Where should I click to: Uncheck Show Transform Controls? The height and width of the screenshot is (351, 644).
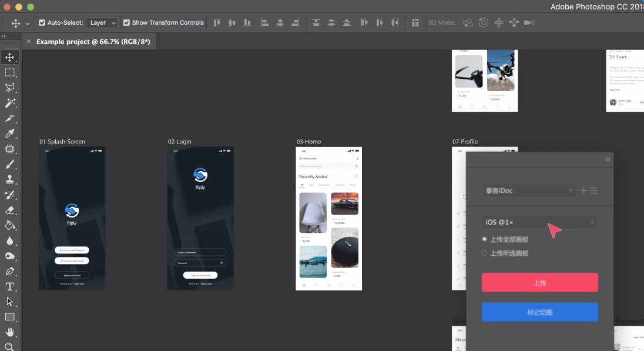pyautogui.click(x=126, y=23)
